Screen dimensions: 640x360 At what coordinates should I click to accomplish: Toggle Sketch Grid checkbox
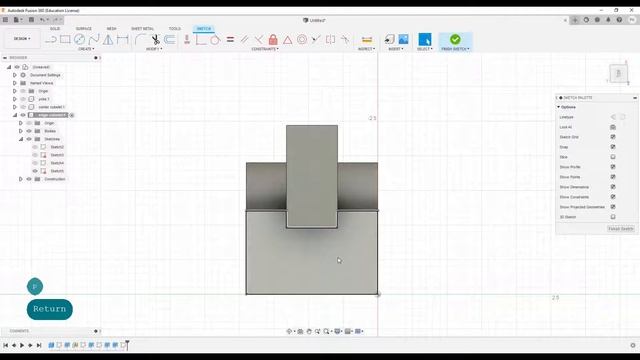point(613,137)
